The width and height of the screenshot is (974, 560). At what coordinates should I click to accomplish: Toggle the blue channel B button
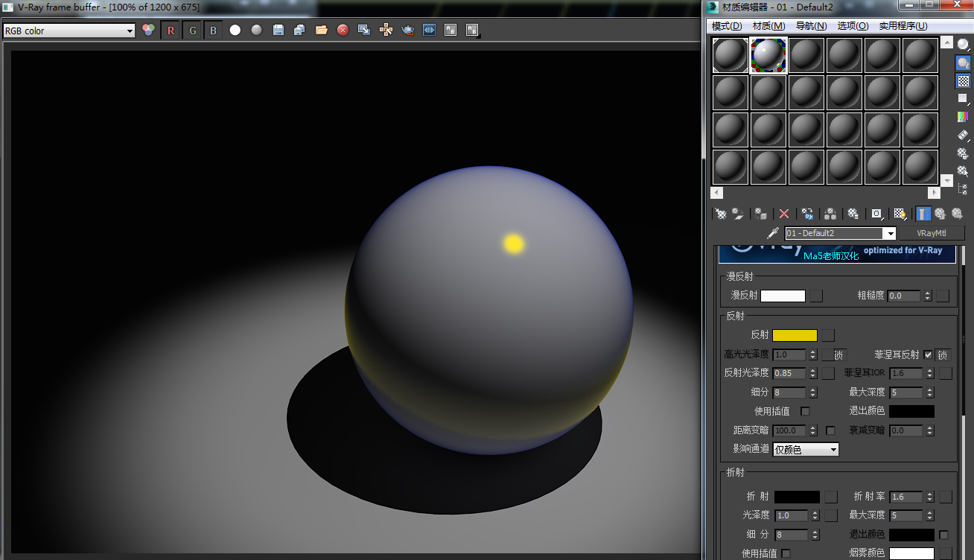(213, 31)
